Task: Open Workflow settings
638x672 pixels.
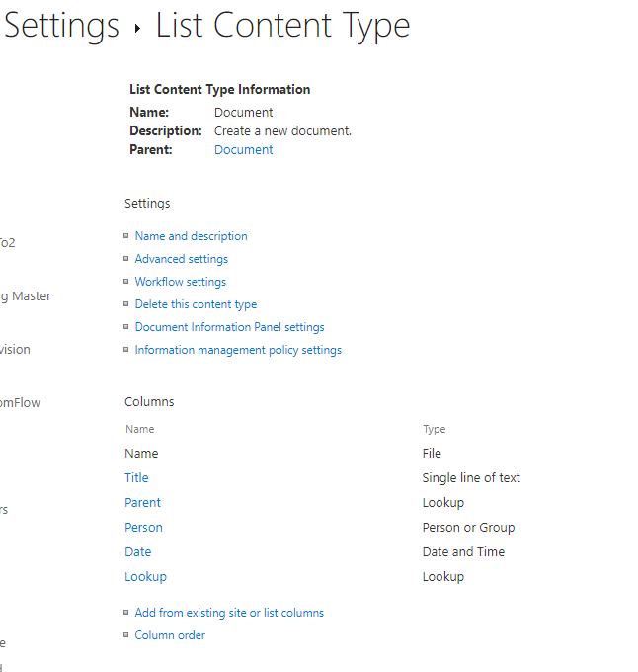Action: pyautogui.click(x=180, y=282)
